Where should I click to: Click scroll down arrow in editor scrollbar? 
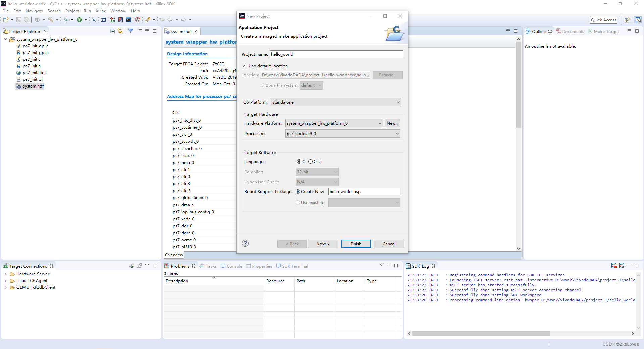point(518,249)
